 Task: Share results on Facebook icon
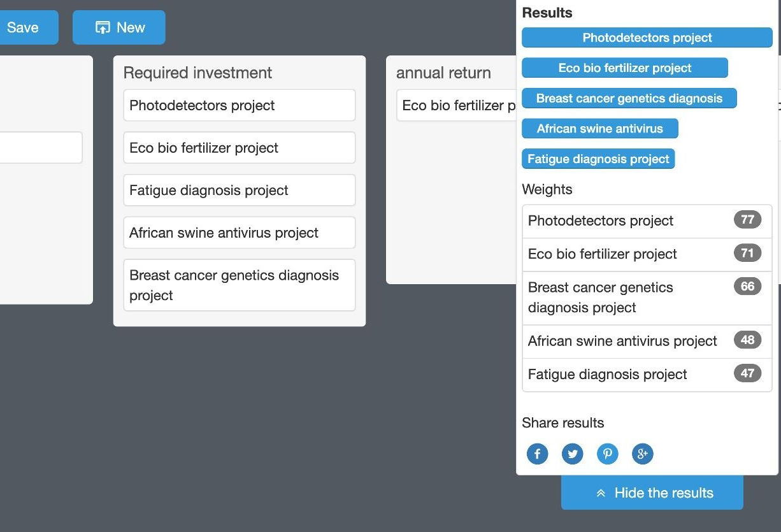(537, 454)
